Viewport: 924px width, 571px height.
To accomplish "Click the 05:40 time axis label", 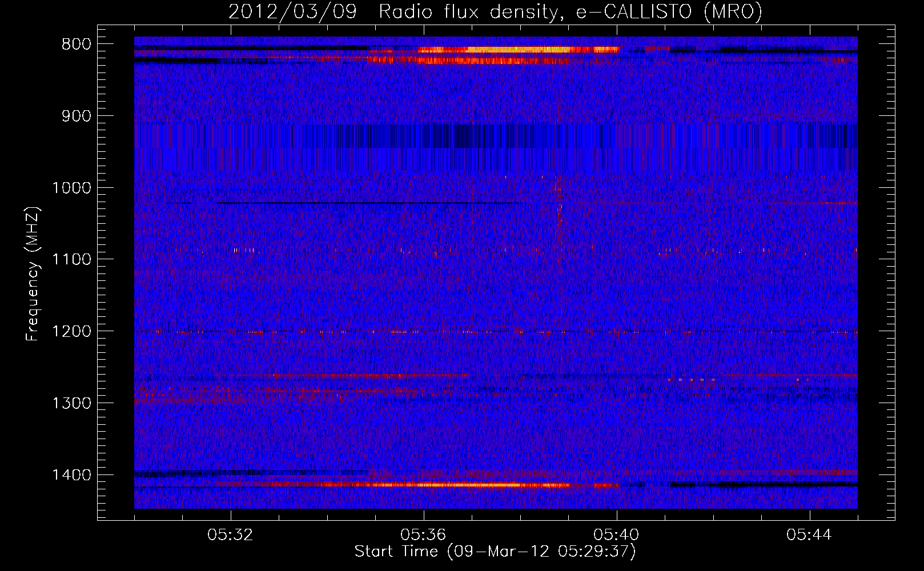I will coord(616,535).
